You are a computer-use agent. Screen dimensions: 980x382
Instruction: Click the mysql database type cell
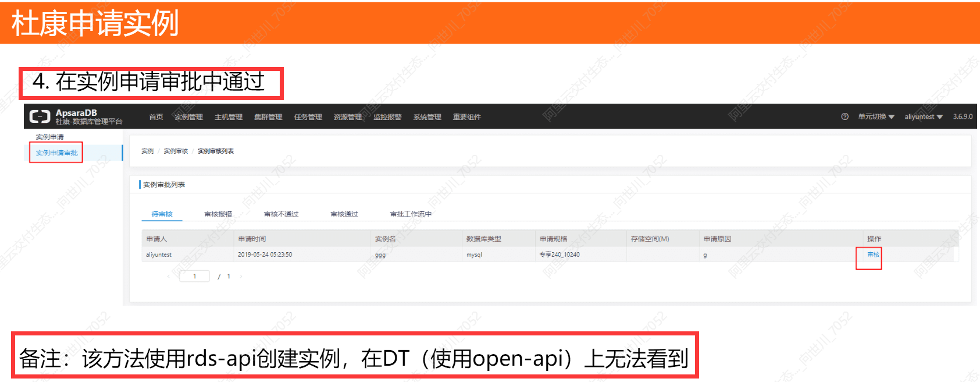click(x=475, y=254)
